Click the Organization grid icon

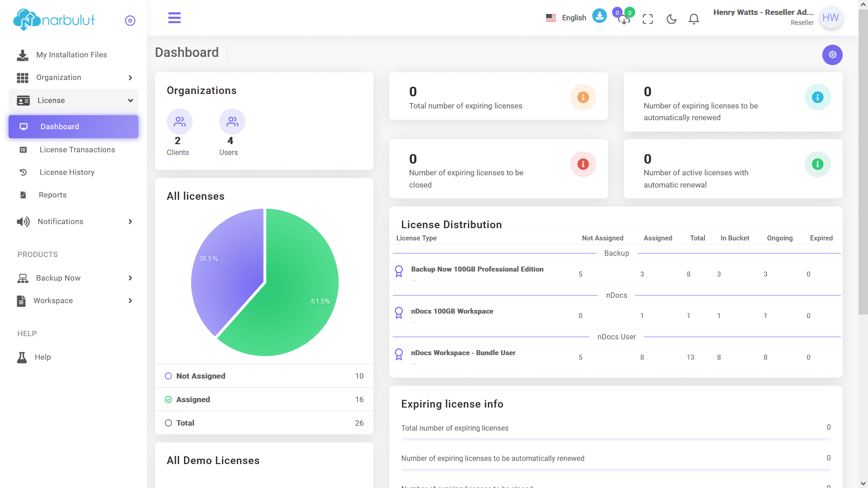[x=23, y=78]
